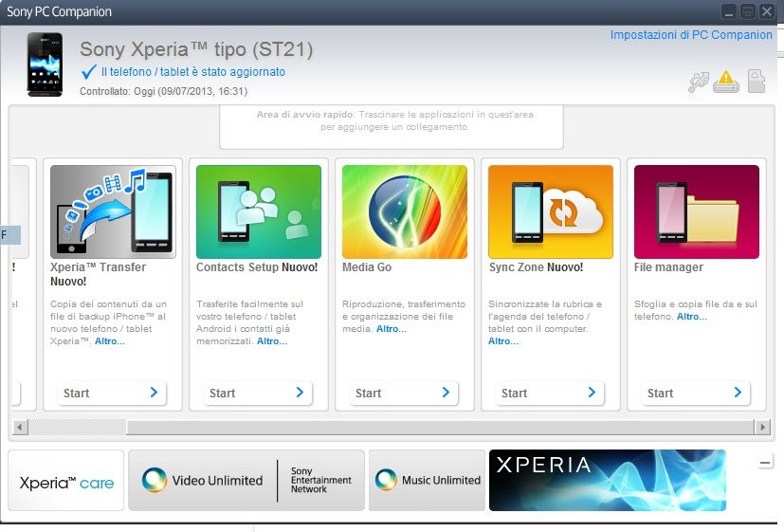This screenshot has width=784, height=532.
Task: Click the Contacts Setup tile icon
Action: tap(259, 211)
